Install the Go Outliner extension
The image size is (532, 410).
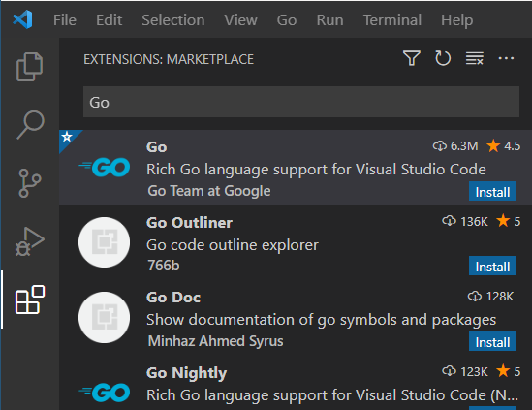coord(492,267)
